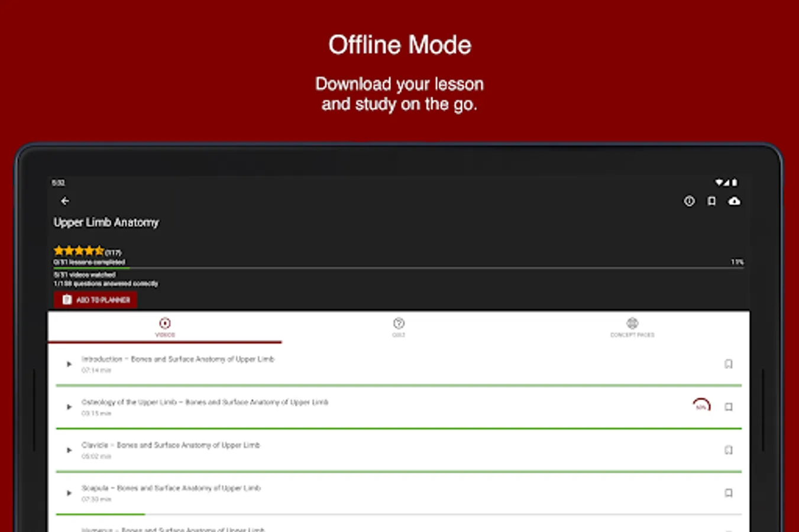The width and height of the screenshot is (799, 532).
Task: Click the Scapula lesson progress bar
Action: pos(399,515)
